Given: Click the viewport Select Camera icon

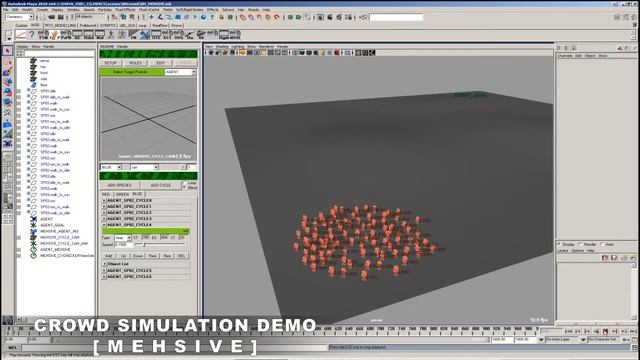Looking at the screenshot, I should (x=211, y=53).
